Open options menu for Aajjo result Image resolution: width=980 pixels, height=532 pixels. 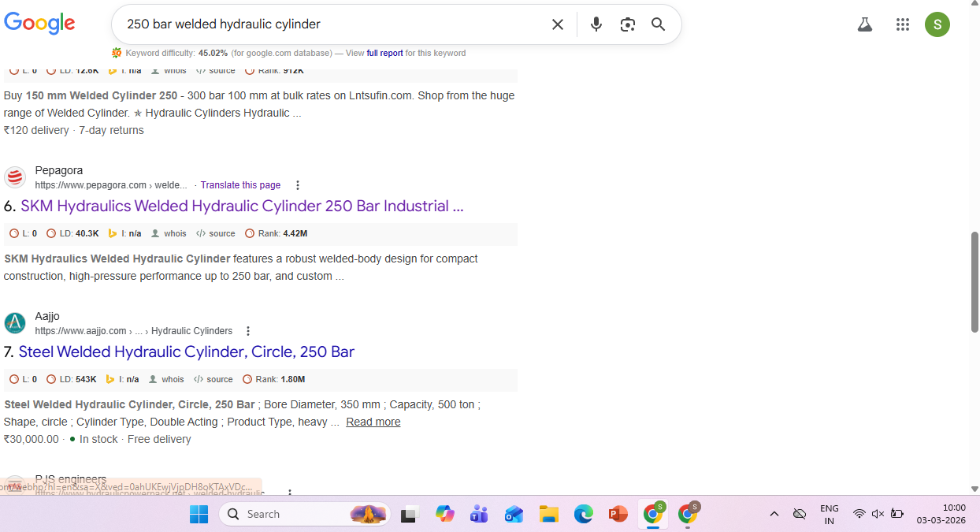coord(248,331)
